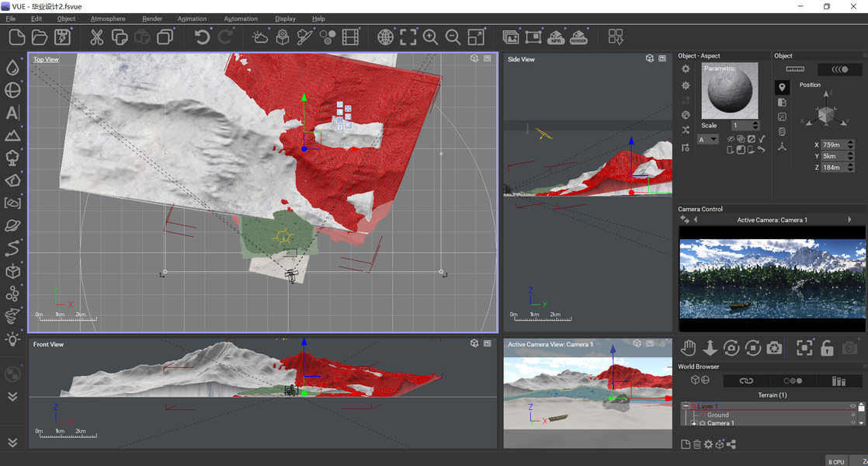Toggle Camera 1 visibility eye in World Browser
868x466 pixels.
coord(853,423)
